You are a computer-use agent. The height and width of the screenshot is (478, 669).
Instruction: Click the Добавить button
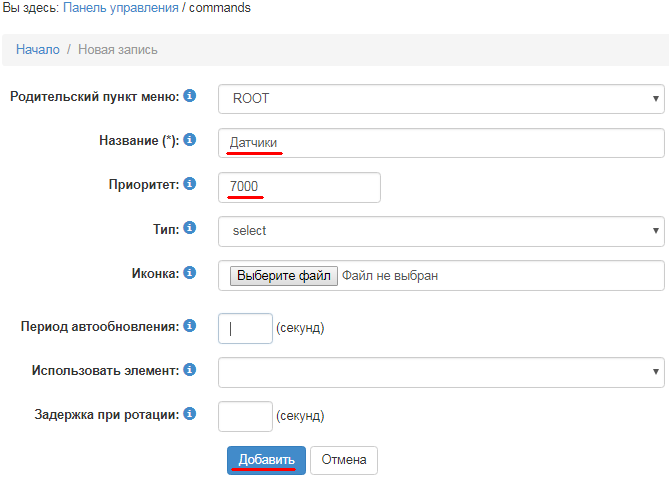coord(266,460)
